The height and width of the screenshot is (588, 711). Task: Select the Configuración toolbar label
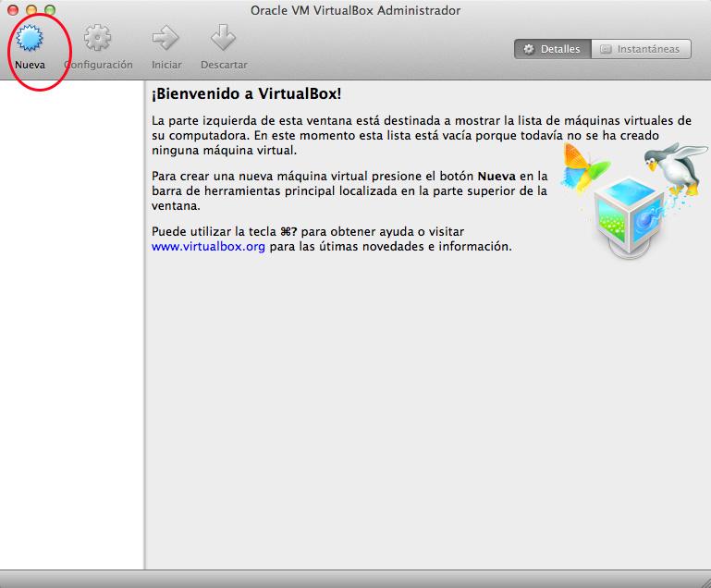[x=99, y=65]
